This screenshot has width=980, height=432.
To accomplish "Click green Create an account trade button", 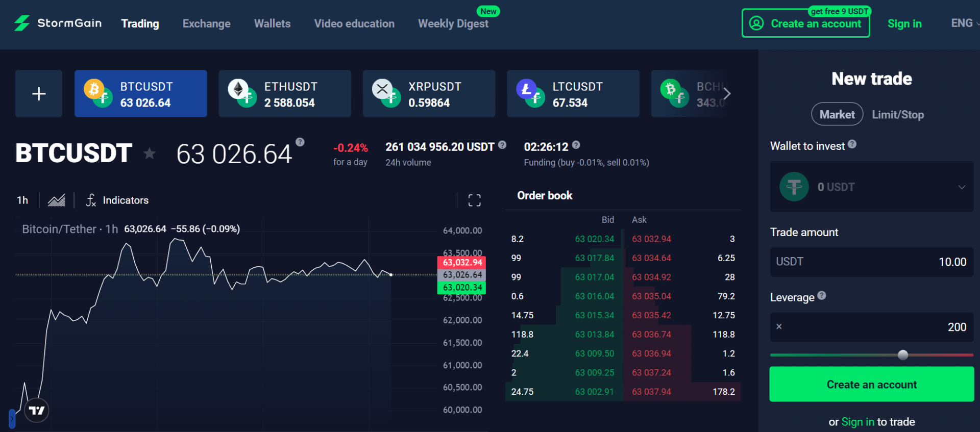I will coord(872,385).
